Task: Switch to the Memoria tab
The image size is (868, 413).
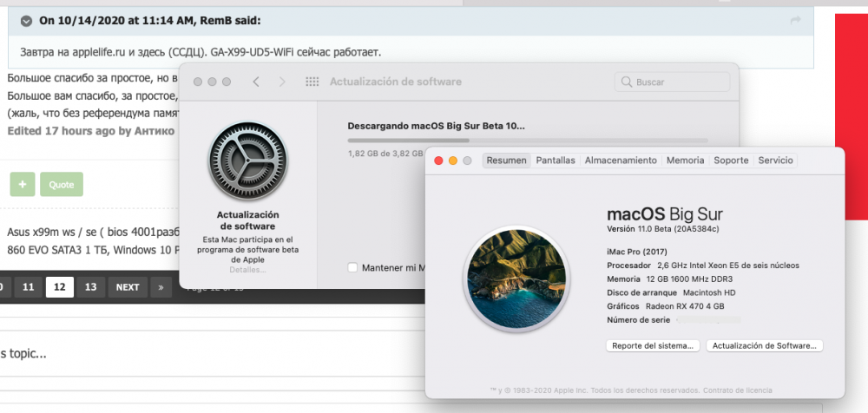Action: click(x=686, y=160)
